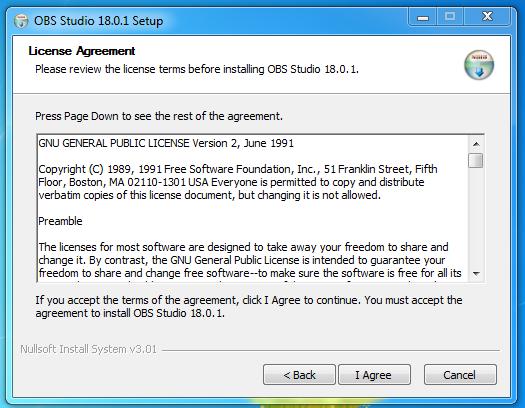The image size is (525, 408).
Task: Click the Preamble line in license text
Action: [x=60, y=221]
